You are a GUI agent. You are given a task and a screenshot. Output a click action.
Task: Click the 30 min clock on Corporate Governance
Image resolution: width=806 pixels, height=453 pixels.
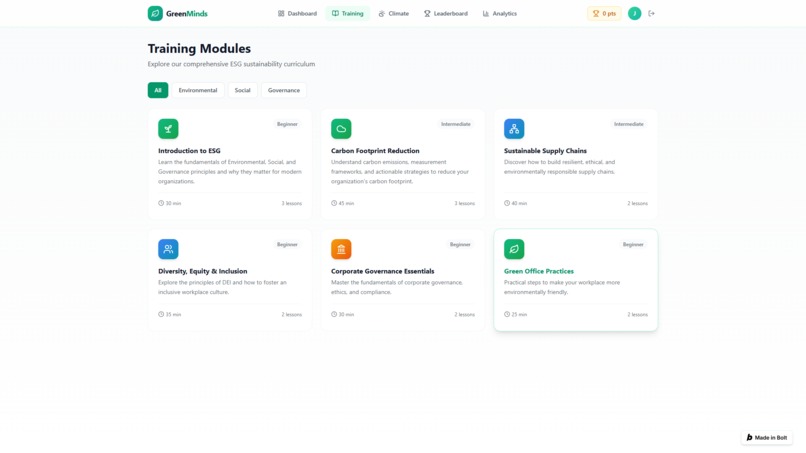pos(334,314)
